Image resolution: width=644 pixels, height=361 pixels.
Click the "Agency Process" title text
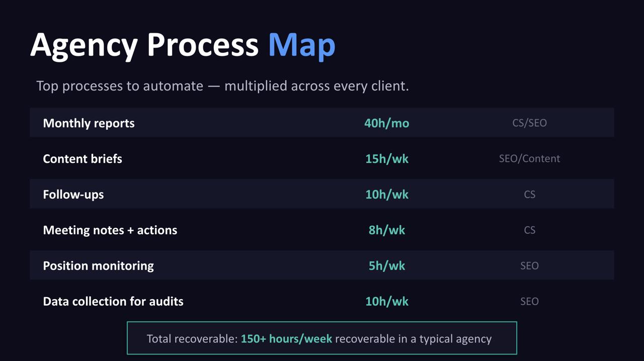[x=144, y=45]
